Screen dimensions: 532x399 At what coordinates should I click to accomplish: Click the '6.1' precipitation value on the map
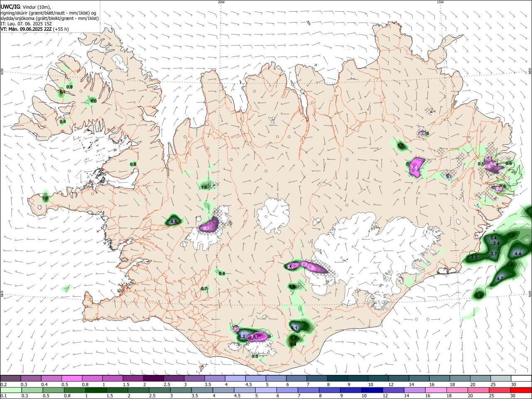coord(294,328)
